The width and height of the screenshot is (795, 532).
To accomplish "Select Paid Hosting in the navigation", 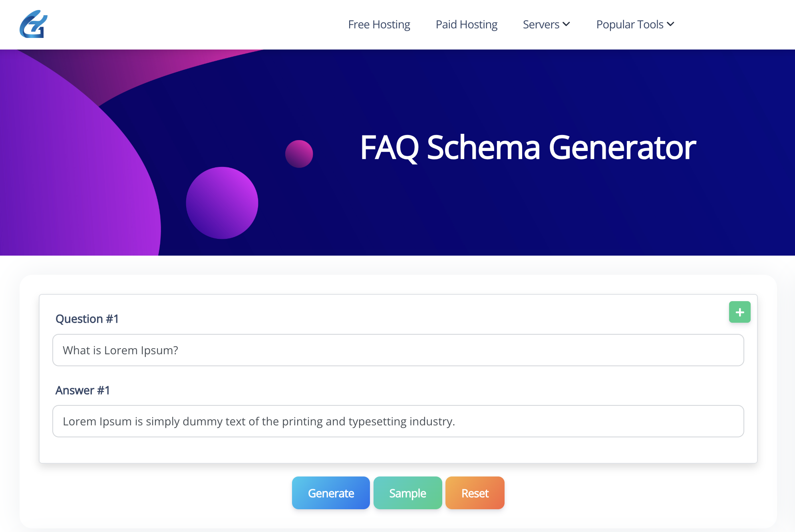I will coord(466,24).
